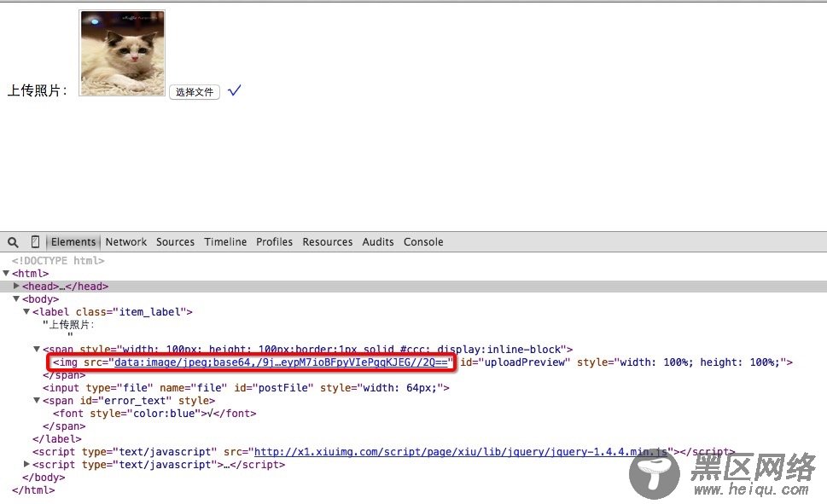This screenshot has height=504, width=827.
Task: Select the "上传照片:" text node in DOM
Action: (x=68, y=325)
